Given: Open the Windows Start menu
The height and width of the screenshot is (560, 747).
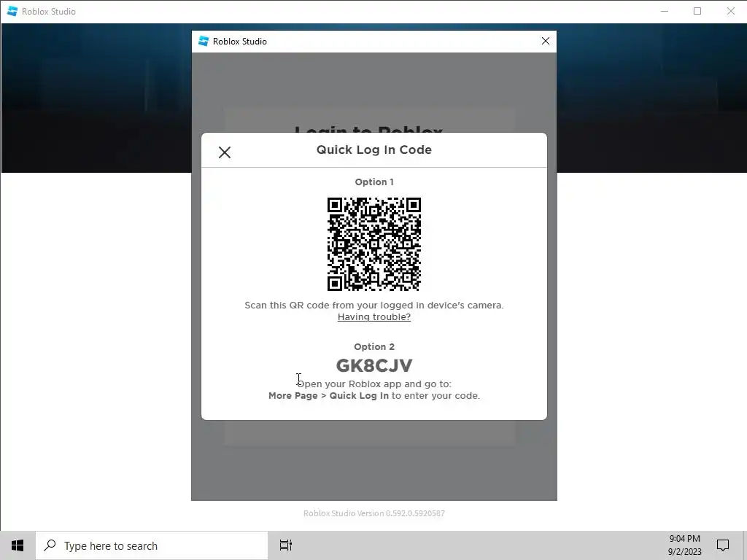Looking at the screenshot, I should 18,545.
